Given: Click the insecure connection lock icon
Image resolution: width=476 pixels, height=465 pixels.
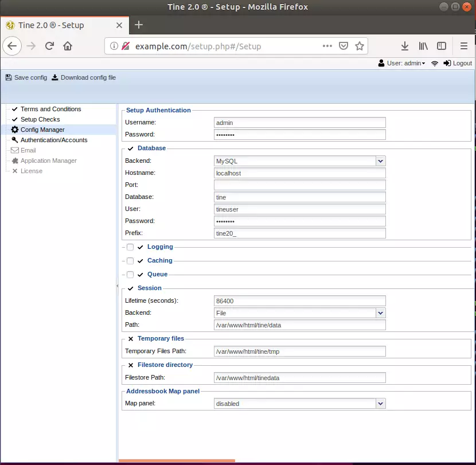Looking at the screenshot, I should (x=126, y=46).
